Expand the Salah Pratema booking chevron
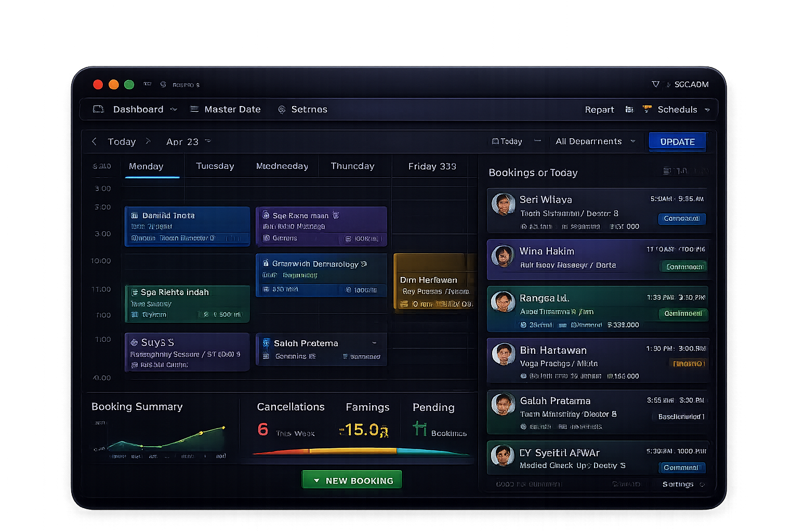Screen dimensions: 792x532 (x=374, y=343)
